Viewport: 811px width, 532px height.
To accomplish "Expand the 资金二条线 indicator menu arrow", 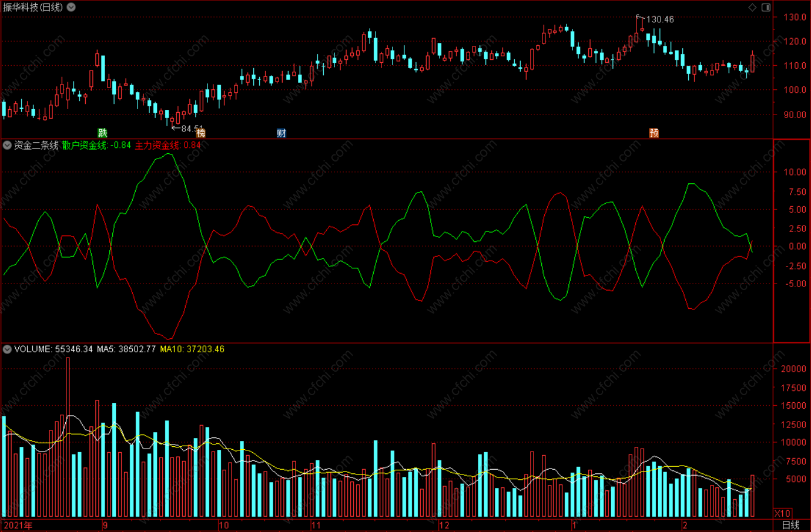I will coord(7,145).
